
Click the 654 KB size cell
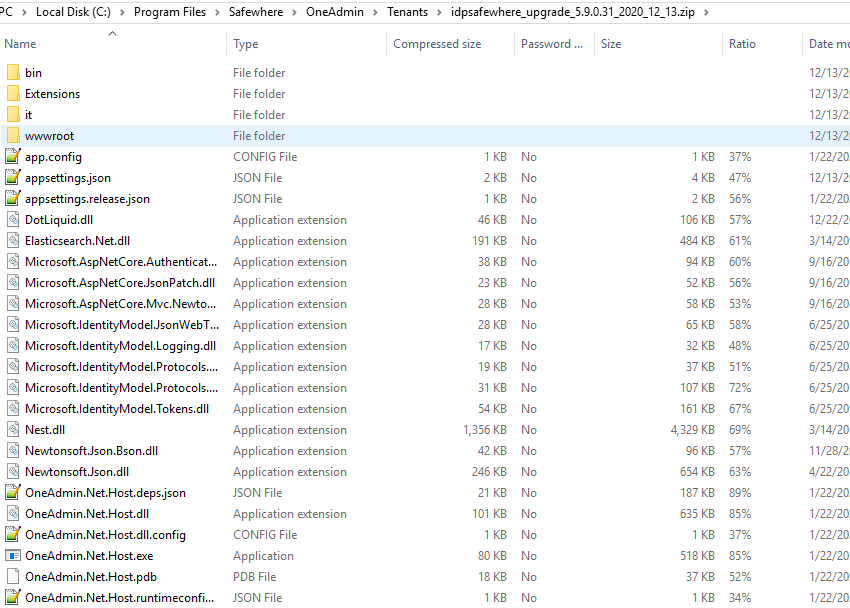coord(697,472)
